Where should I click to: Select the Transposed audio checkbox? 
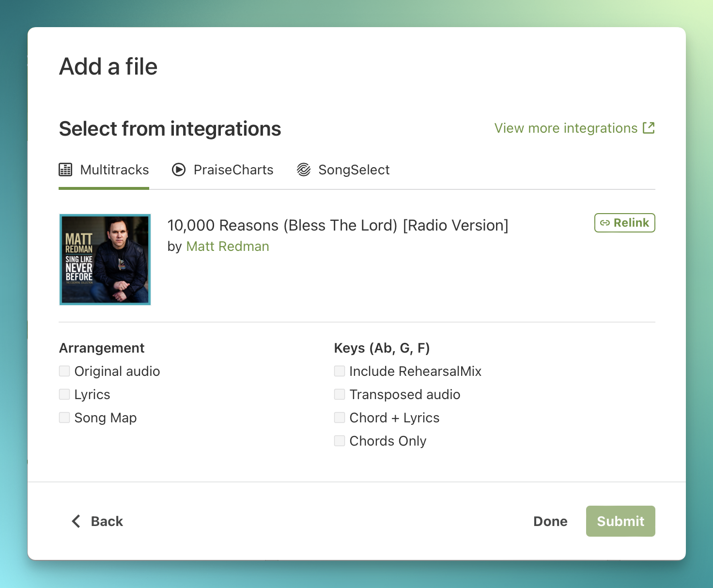[x=340, y=394]
